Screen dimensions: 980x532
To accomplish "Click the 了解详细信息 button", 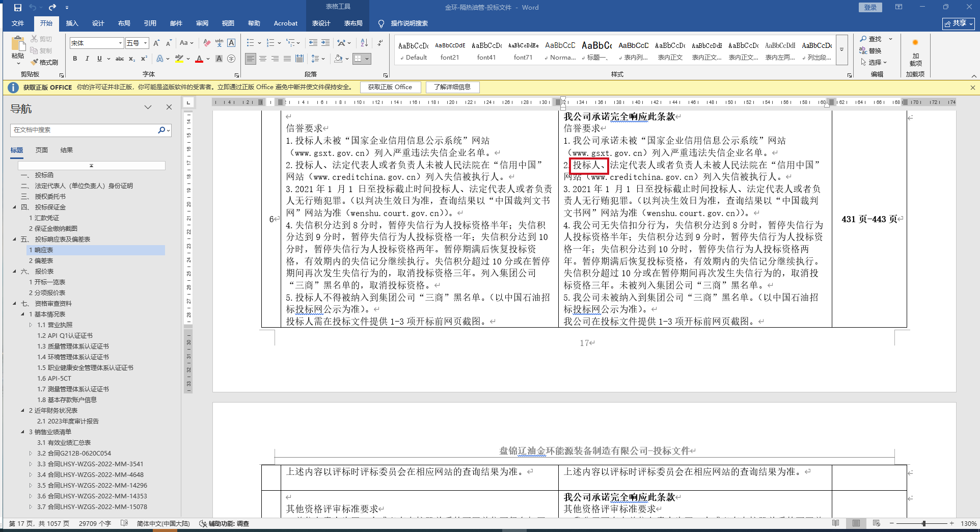I will pos(452,87).
